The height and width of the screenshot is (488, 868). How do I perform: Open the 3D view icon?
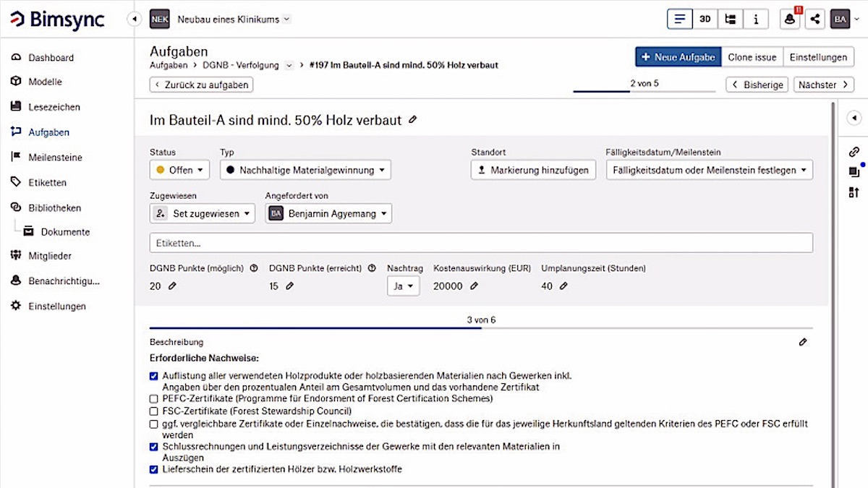(705, 20)
